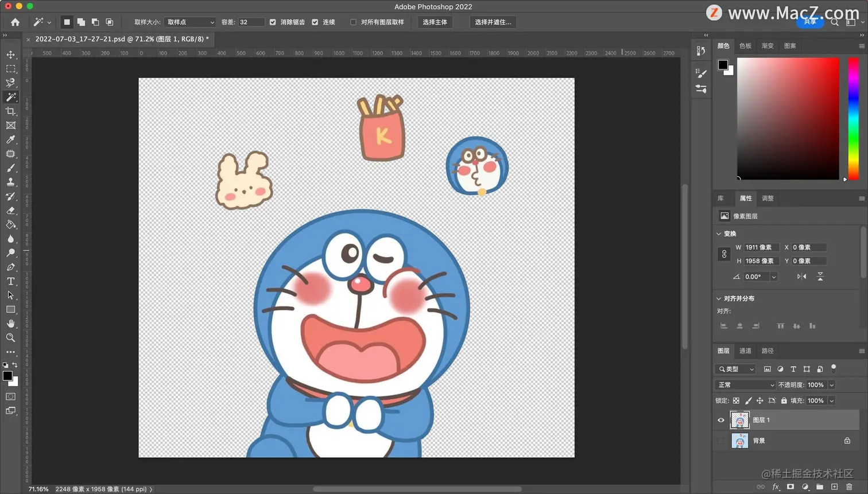This screenshot has height=494, width=868.
Task: Click the 选择主体 button
Action: pyautogui.click(x=435, y=22)
